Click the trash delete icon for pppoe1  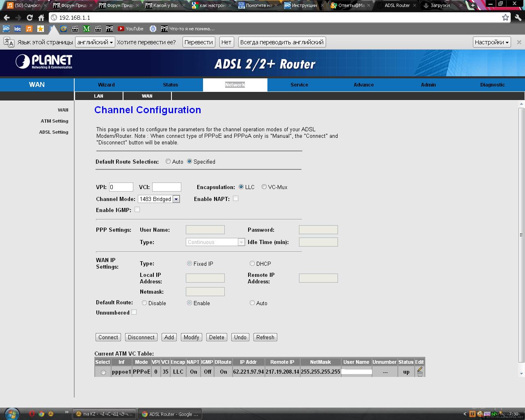pyautogui.click(x=420, y=374)
